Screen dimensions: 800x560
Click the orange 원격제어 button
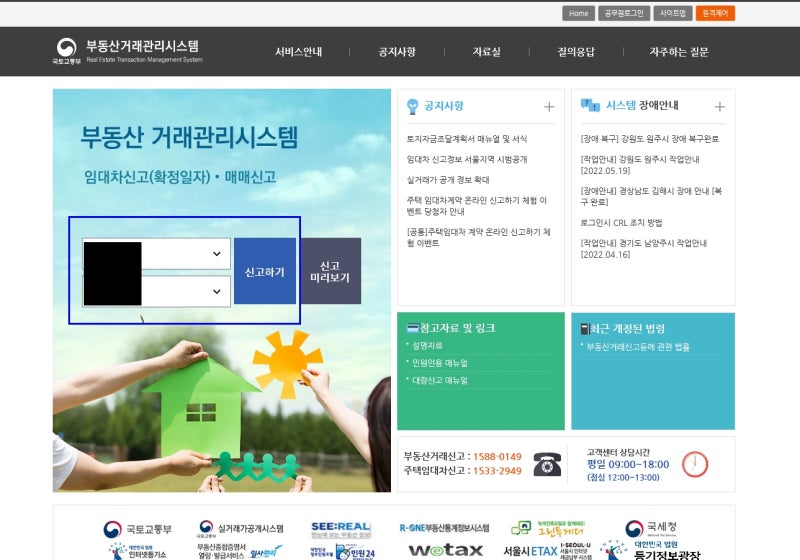715,13
